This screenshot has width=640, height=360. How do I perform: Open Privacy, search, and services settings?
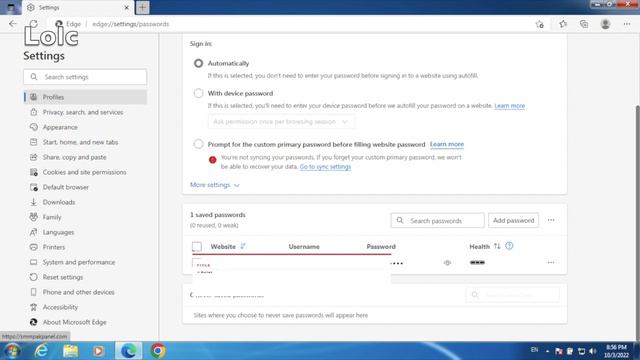coord(83,112)
